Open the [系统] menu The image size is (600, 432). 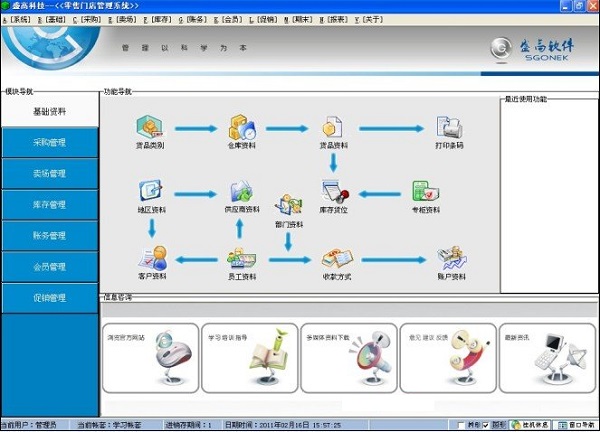(x=19, y=19)
